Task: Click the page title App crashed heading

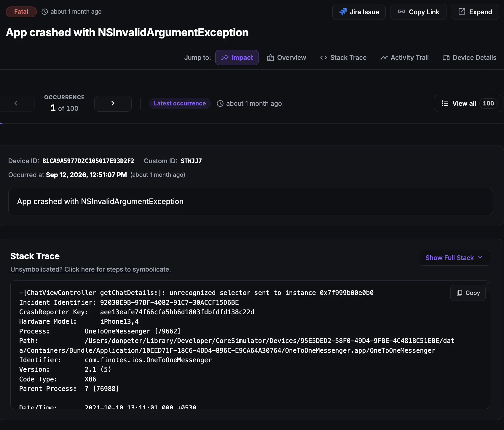Action: pyautogui.click(x=127, y=32)
